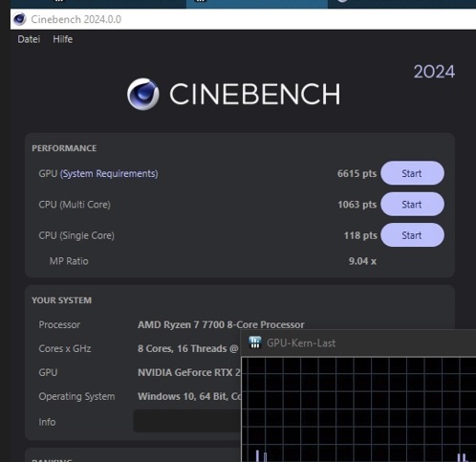This screenshot has height=462, width=476.
Task: Click the GPU-Kern-Last load graph
Action: 358,409
